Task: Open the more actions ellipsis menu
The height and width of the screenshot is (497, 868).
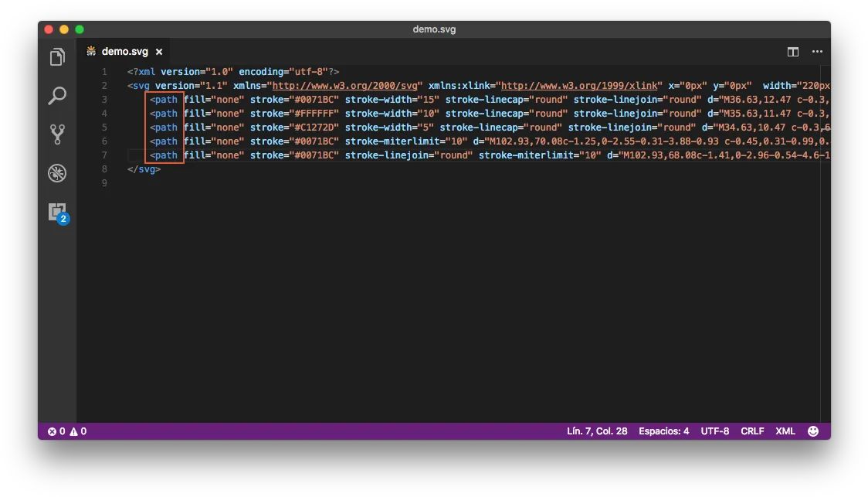Action: pos(817,52)
